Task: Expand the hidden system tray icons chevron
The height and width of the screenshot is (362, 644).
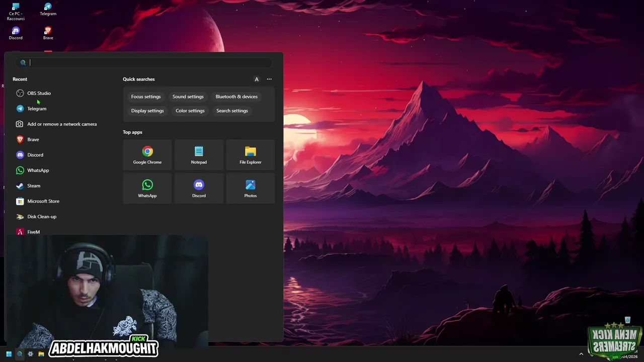Action: (581, 354)
